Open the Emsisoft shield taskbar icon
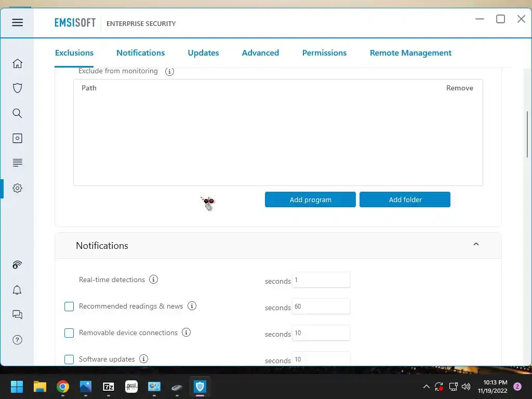This screenshot has width=532, height=399. coord(200,387)
